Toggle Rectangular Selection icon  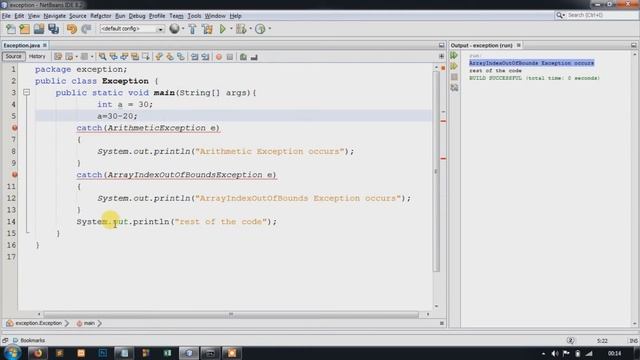click(x=146, y=57)
